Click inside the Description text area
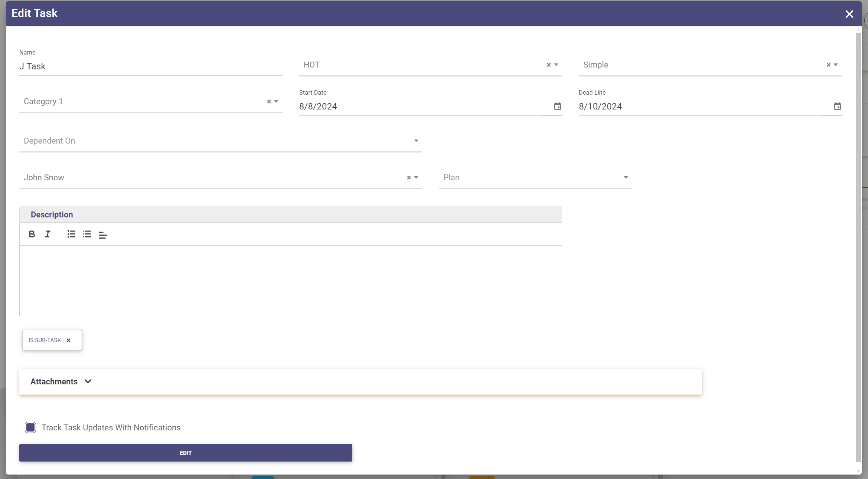The image size is (868, 479). (x=290, y=280)
